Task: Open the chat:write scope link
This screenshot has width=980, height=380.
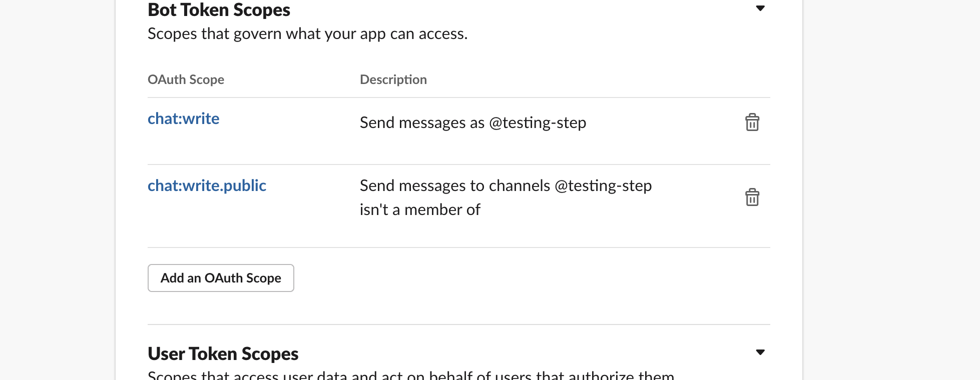Action: pos(183,118)
